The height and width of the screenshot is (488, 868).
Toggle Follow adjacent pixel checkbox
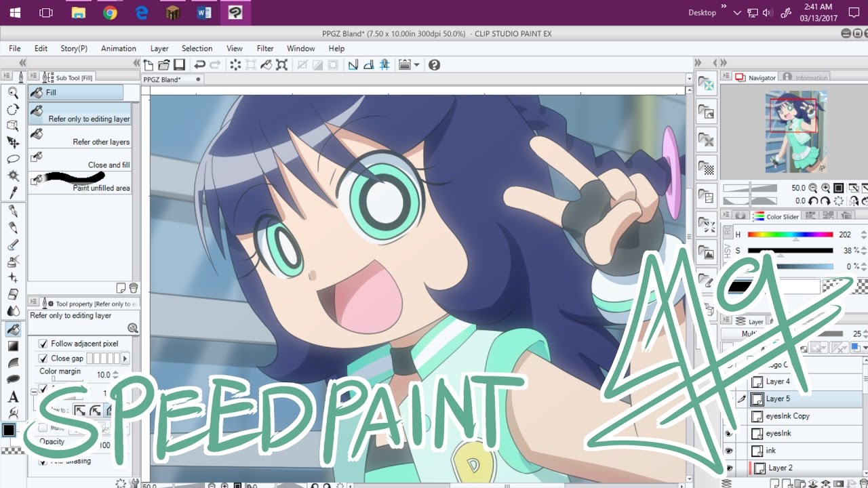pos(43,344)
